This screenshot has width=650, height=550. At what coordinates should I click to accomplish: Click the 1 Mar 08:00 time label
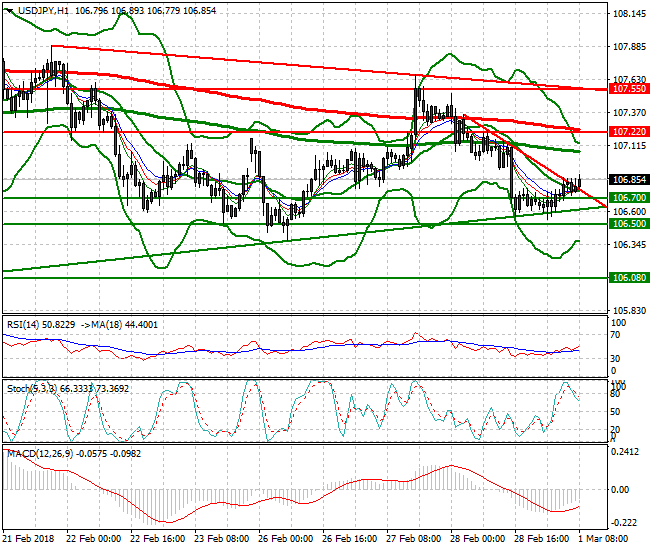click(603, 539)
